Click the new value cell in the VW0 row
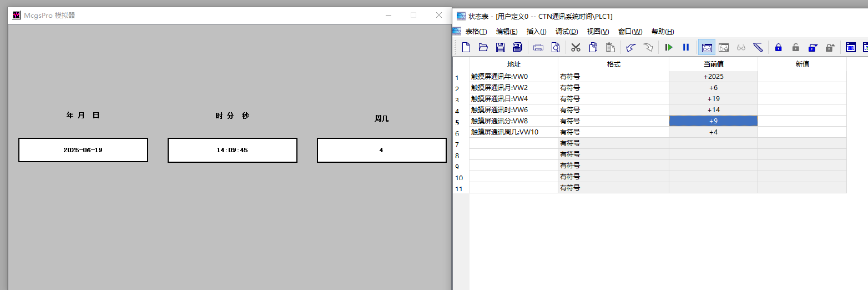 coord(802,77)
